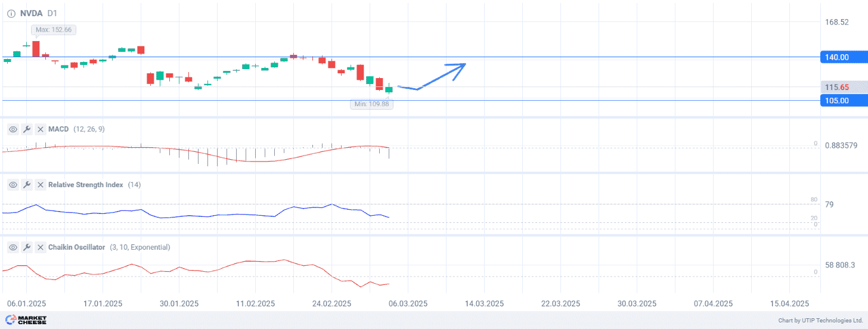Click date label 11.02.2025
Image resolution: width=868 pixels, height=329 pixels.
pyautogui.click(x=255, y=303)
